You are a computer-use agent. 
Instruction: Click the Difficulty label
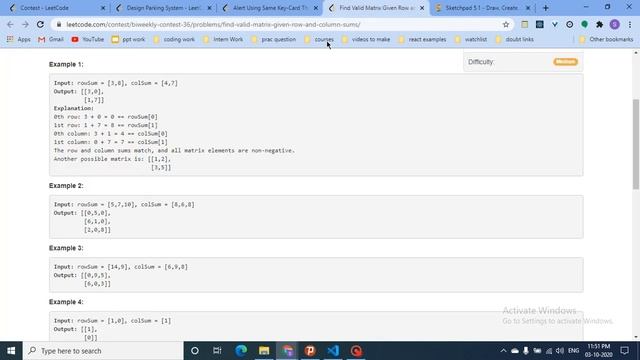tap(481, 62)
